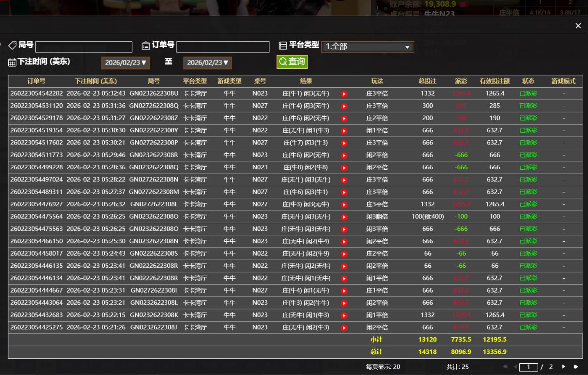This screenshot has height=375, width=588.
Task: Select order 260223054531120 in the table
Action: [37, 106]
